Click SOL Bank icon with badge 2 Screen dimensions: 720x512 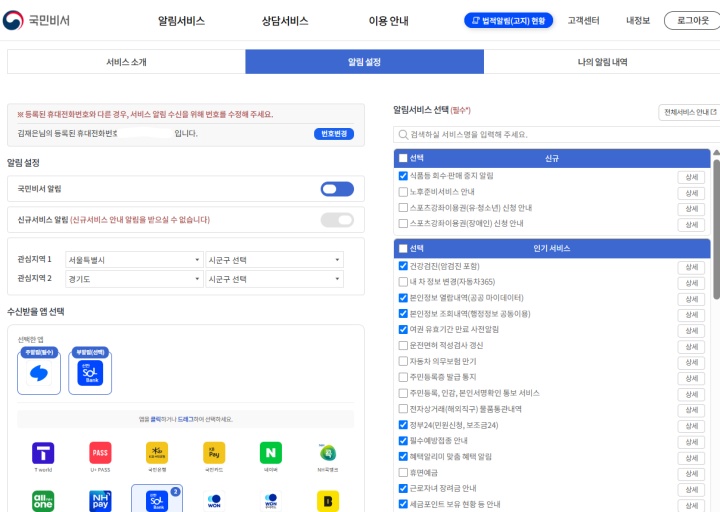[x=157, y=501]
